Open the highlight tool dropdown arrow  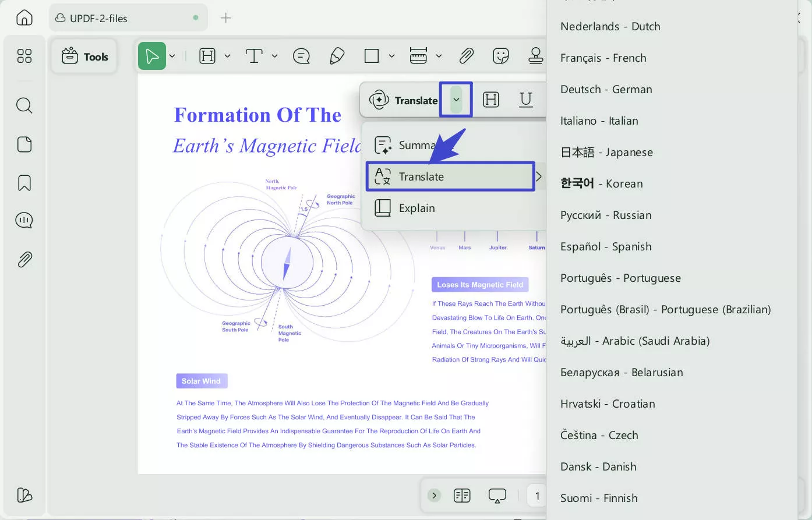pos(227,56)
